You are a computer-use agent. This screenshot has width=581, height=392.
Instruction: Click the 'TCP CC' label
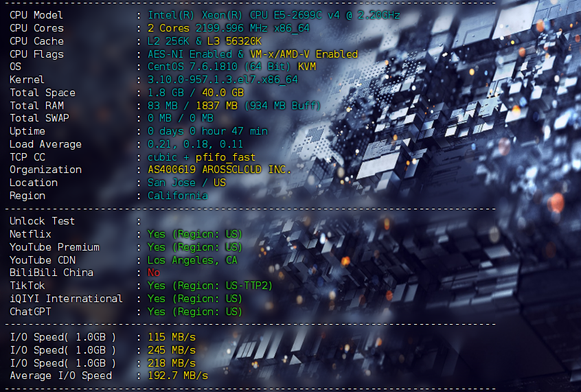[x=27, y=157]
